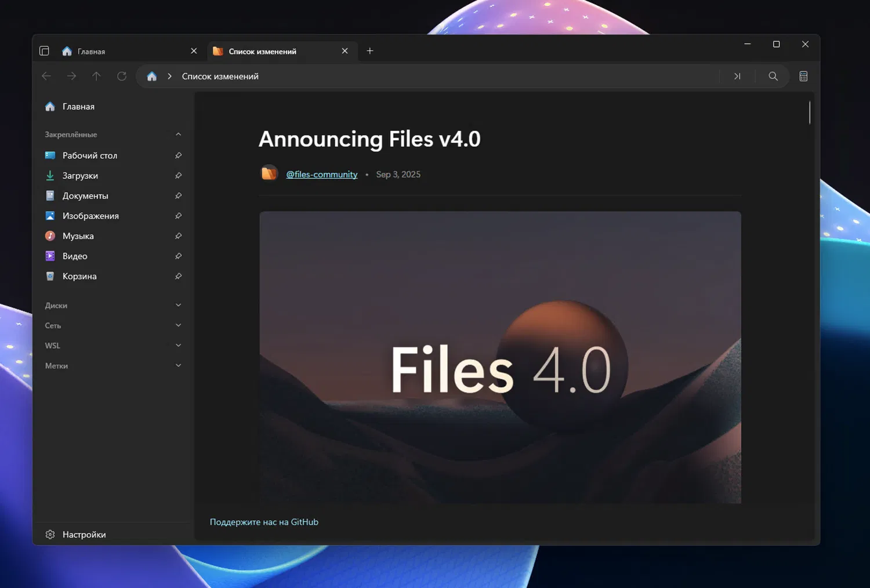This screenshot has height=588, width=870.
Task: Expand the Сеть section
Action: [178, 325]
